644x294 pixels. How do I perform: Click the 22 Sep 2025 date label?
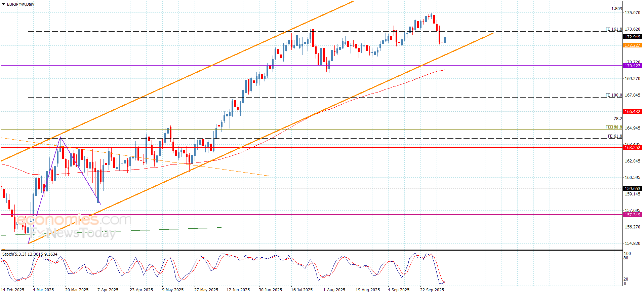click(x=432, y=290)
